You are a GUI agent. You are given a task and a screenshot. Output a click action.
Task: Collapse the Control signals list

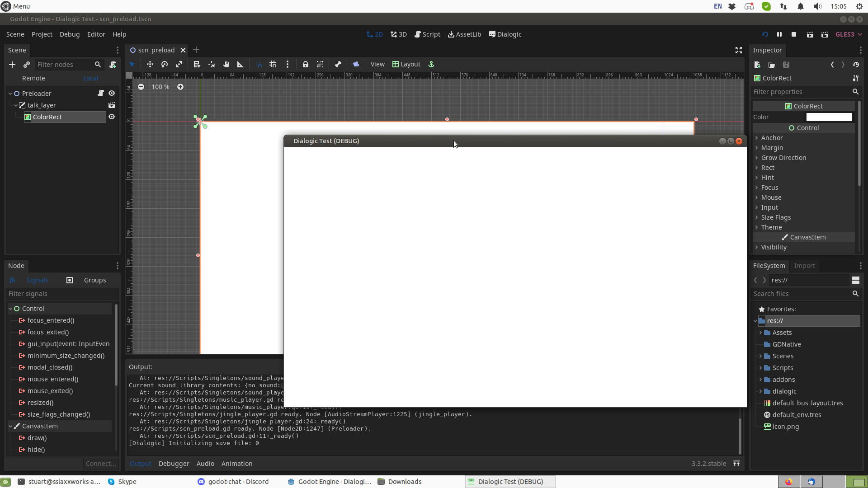(10, 308)
